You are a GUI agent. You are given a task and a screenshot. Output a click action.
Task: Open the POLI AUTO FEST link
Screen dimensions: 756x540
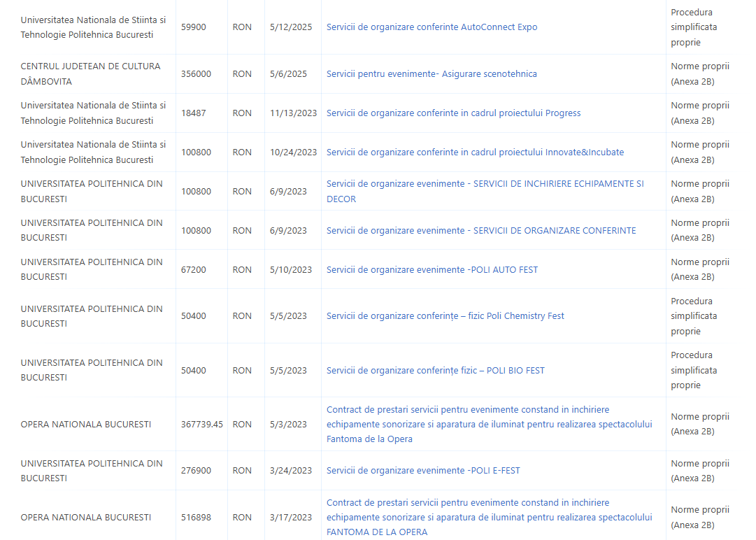[432, 269]
